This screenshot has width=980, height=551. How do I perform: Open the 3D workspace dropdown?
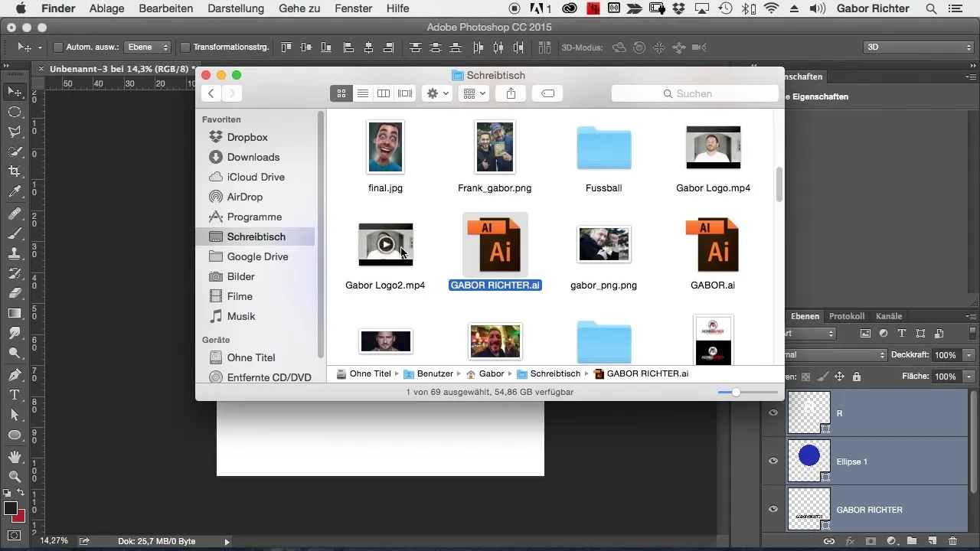point(917,47)
